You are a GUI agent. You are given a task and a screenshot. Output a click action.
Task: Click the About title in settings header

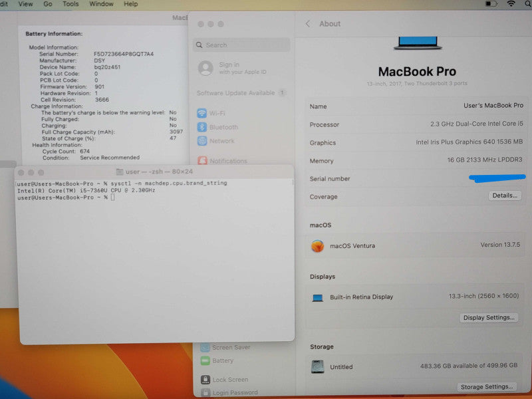coord(330,24)
